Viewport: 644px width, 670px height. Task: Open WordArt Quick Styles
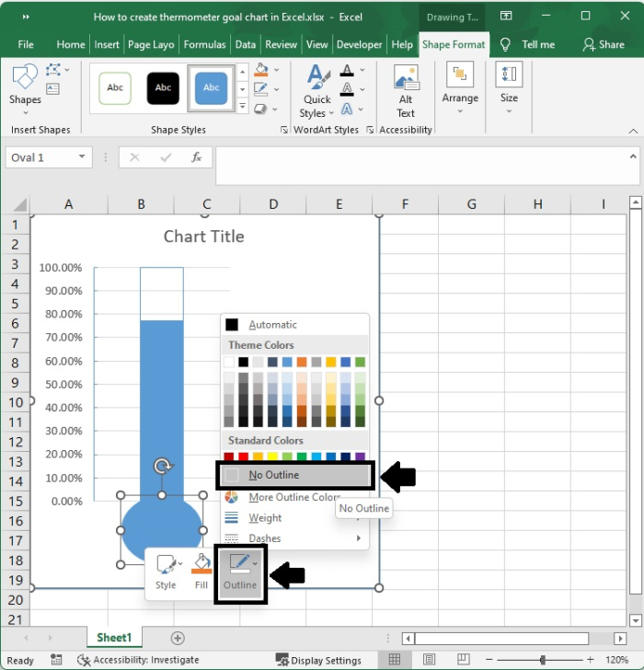(316, 91)
